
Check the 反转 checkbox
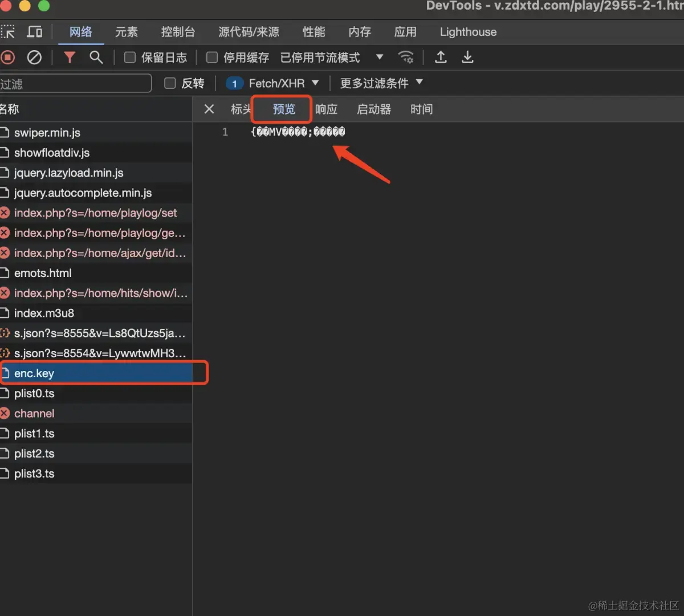point(170,83)
